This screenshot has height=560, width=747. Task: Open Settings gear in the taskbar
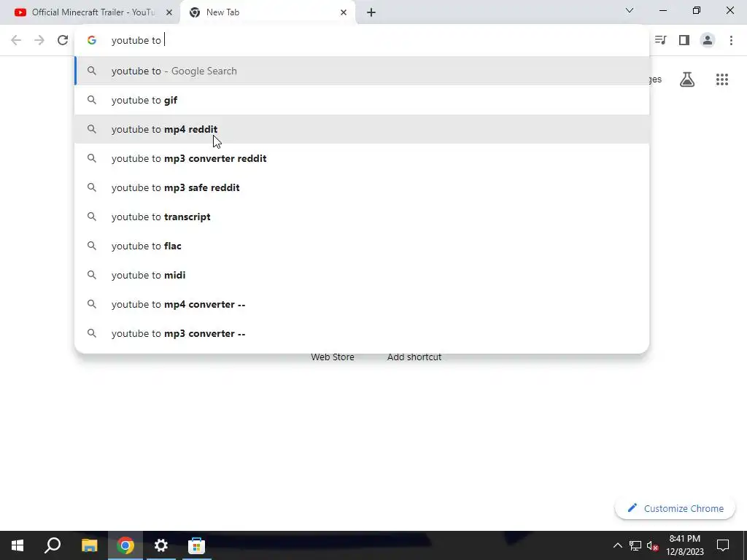pyautogui.click(x=161, y=545)
